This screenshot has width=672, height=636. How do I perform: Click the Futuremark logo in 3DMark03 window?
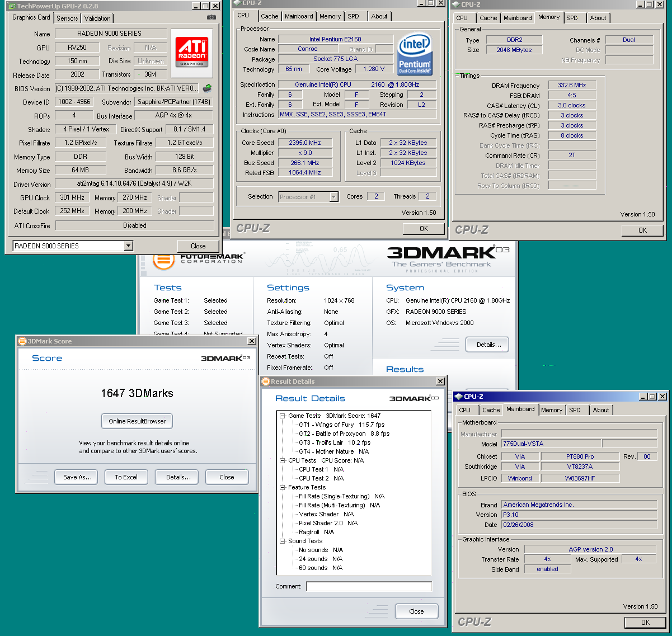[198, 259]
